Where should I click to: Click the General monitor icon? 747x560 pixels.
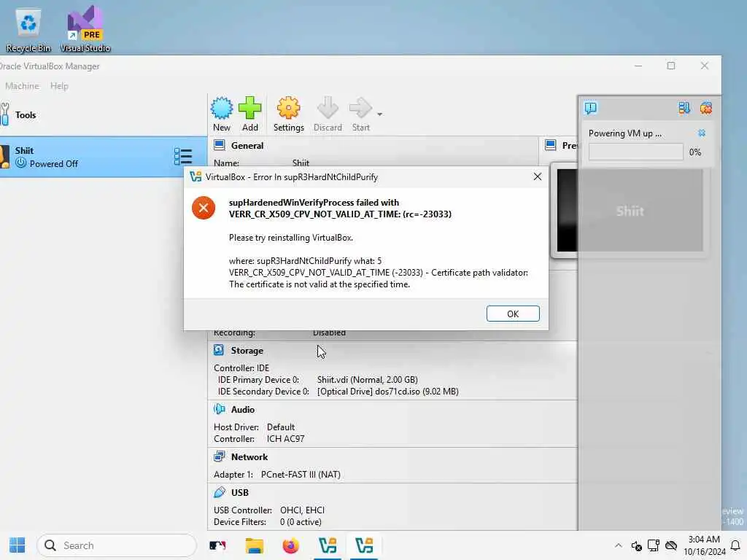[219, 145]
